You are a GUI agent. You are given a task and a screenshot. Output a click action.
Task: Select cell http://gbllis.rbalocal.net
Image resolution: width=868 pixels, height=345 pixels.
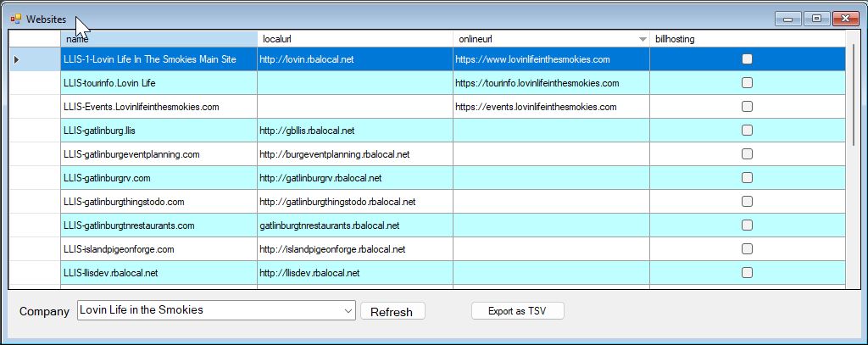[355, 131]
